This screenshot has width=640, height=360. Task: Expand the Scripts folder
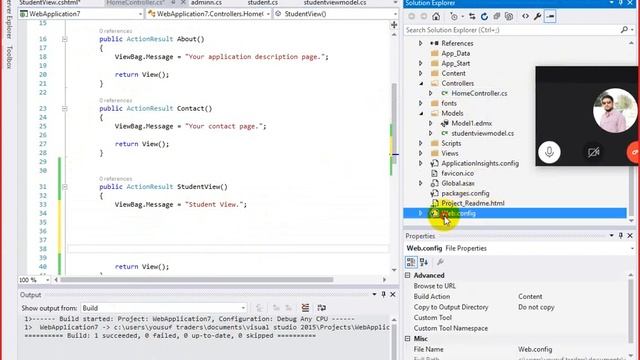coord(420,143)
